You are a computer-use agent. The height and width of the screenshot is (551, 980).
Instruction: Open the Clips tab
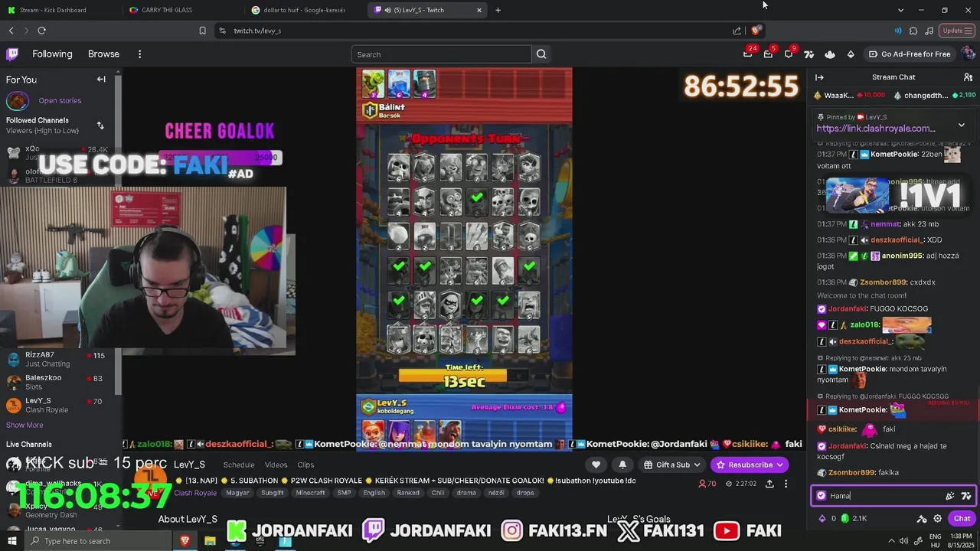[x=305, y=465]
